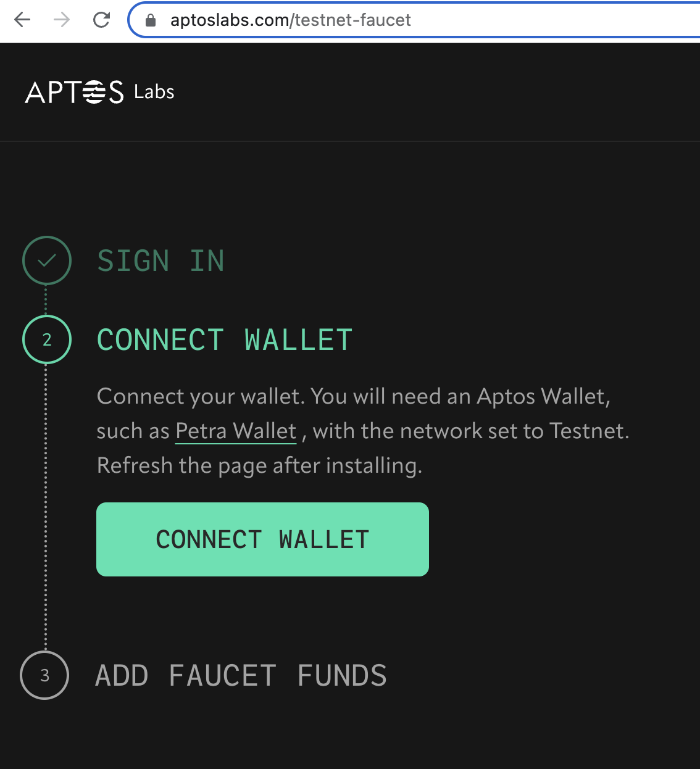Image resolution: width=700 pixels, height=769 pixels.
Task: Click the completed Sign In checkmark circle
Action: click(47, 260)
